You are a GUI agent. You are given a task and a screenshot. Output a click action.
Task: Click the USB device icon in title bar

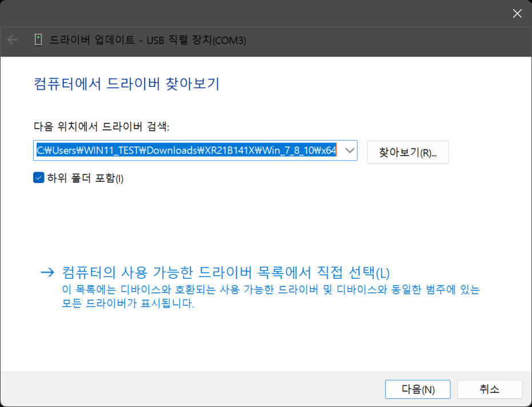[38, 40]
